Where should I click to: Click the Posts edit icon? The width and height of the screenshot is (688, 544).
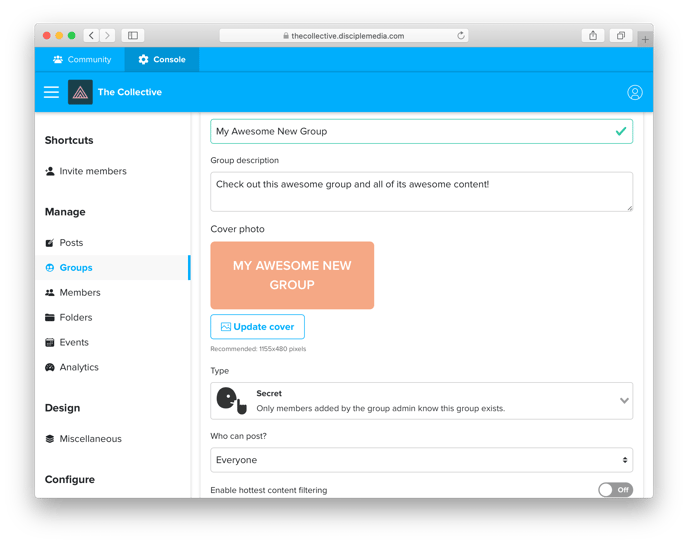pyautogui.click(x=50, y=243)
